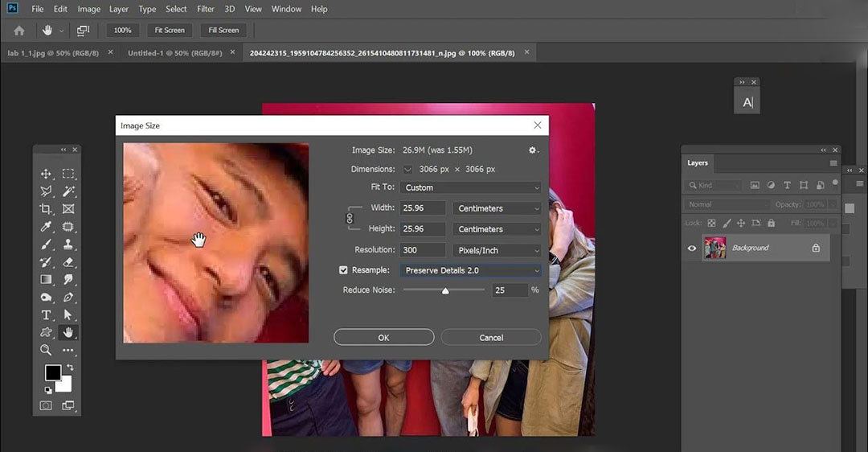The image size is (868, 452).
Task: Select the Custom Shape tool
Action: tap(46, 332)
